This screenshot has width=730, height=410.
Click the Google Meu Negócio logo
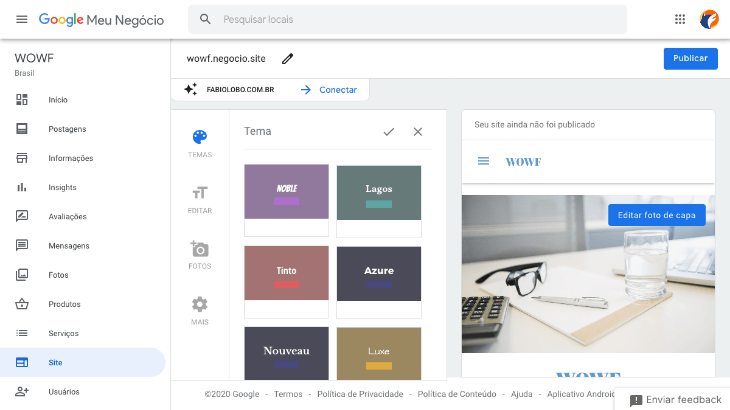(x=101, y=20)
